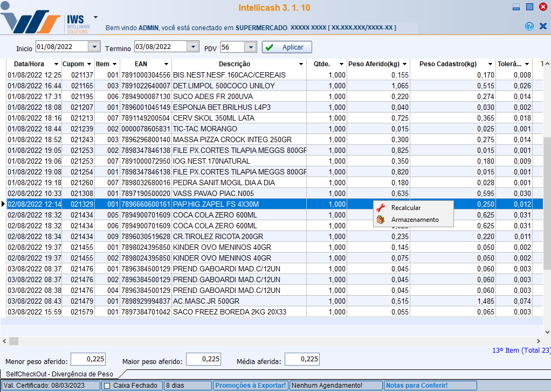
Task: Open the small arrow menu beside the IWS logo
Action: click(95, 17)
